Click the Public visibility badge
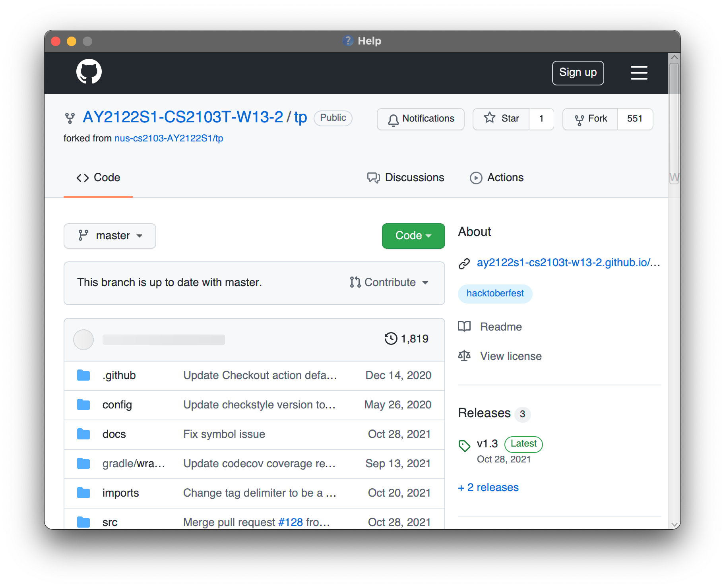Viewport: 725px width, 588px height. (x=333, y=118)
